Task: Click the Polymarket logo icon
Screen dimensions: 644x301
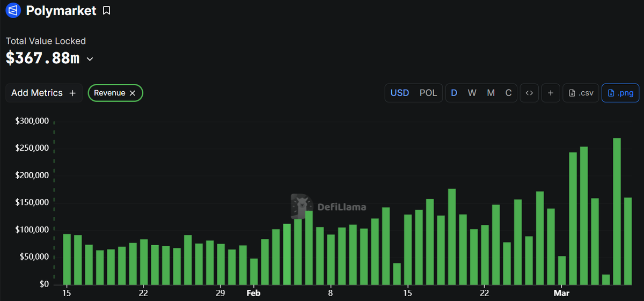Action: (x=13, y=10)
